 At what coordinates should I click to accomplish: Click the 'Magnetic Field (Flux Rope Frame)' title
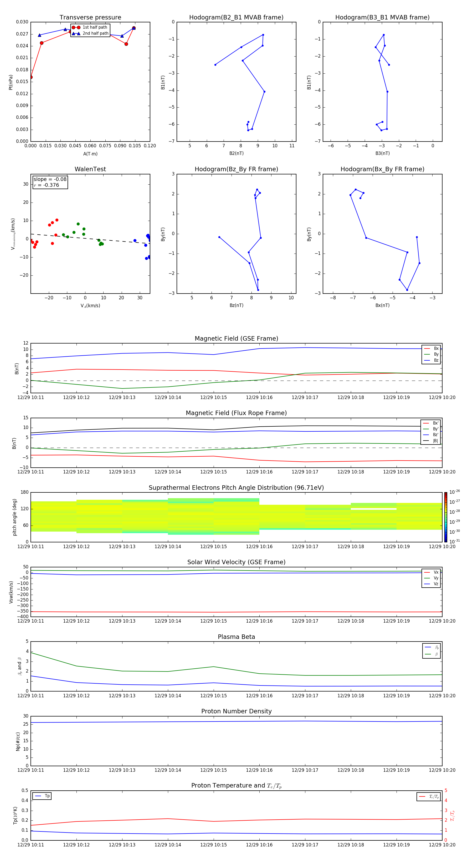[x=236, y=413]
